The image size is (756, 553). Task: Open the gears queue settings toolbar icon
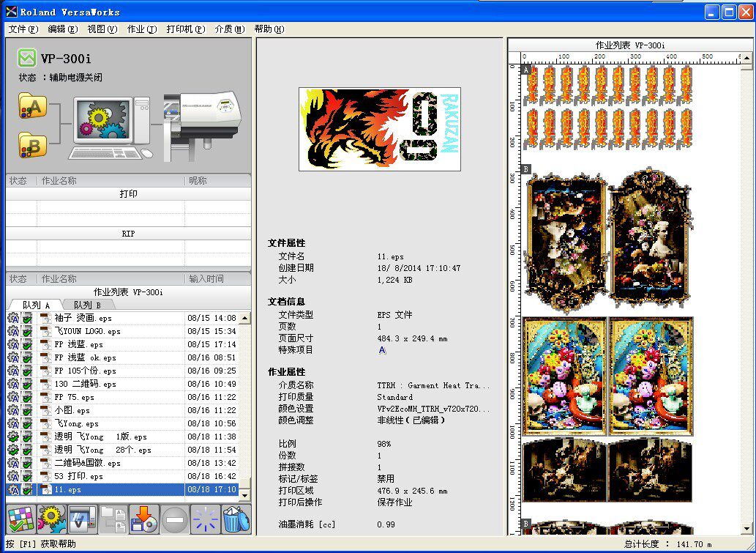pyautogui.click(x=51, y=519)
